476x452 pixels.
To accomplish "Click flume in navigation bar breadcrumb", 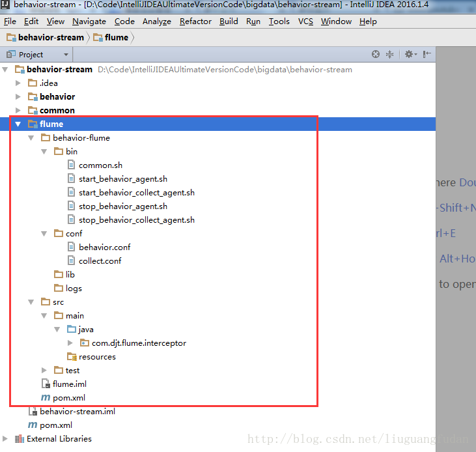I will tap(117, 38).
